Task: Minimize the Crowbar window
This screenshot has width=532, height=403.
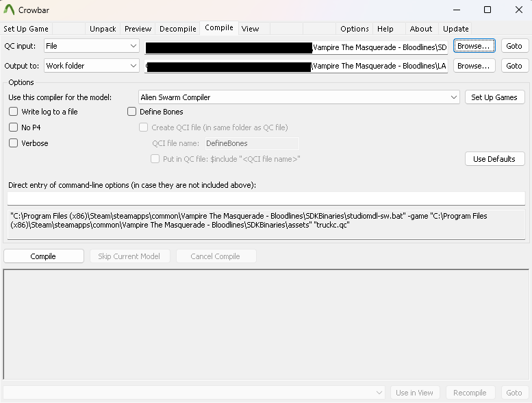Action: [x=457, y=10]
